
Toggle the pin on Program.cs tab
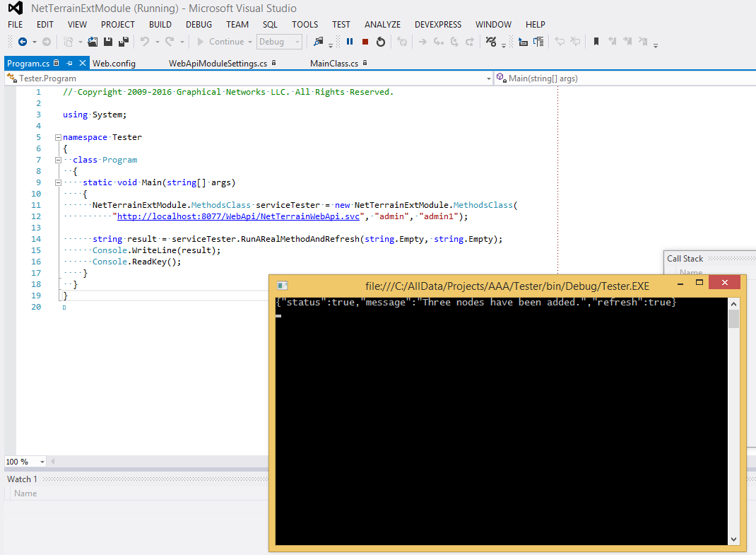click(x=70, y=64)
